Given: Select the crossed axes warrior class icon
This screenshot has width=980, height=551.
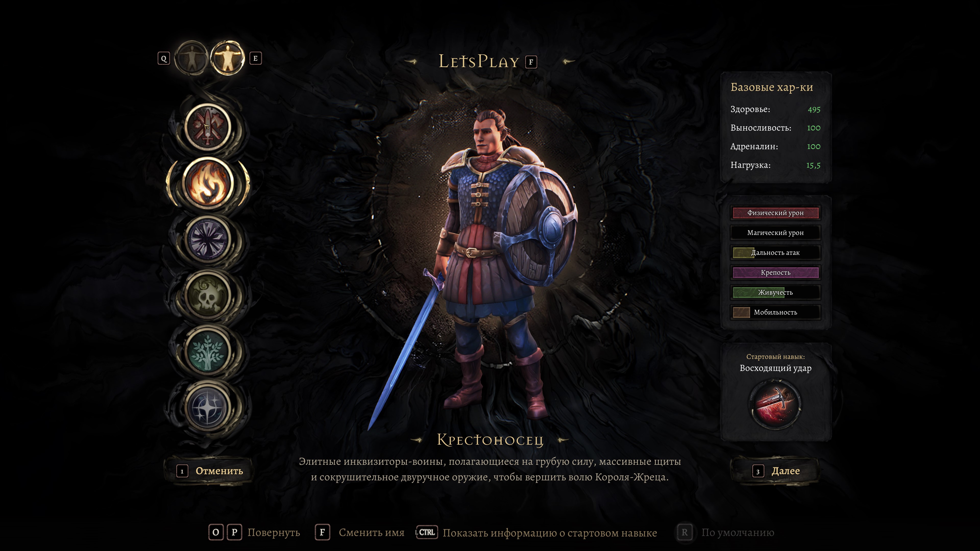Looking at the screenshot, I should click(x=208, y=127).
